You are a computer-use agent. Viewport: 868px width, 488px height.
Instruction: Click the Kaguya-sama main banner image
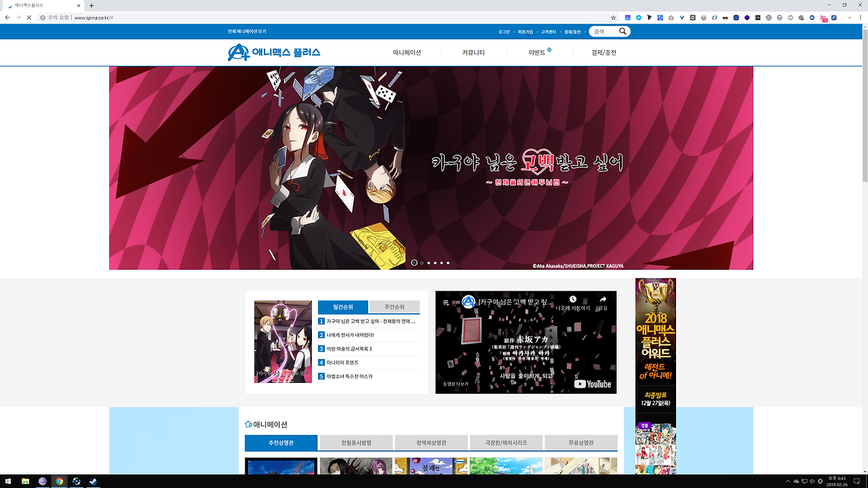(431, 168)
